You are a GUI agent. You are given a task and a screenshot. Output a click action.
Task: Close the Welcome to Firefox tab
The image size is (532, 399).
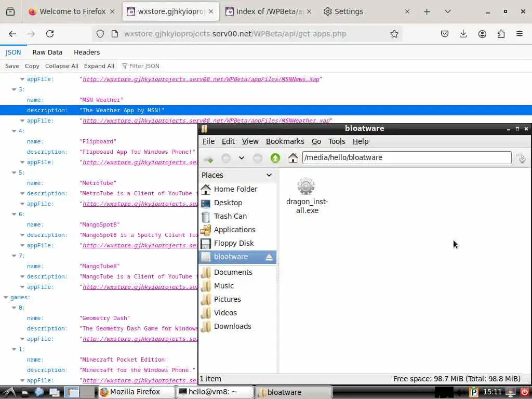click(112, 11)
